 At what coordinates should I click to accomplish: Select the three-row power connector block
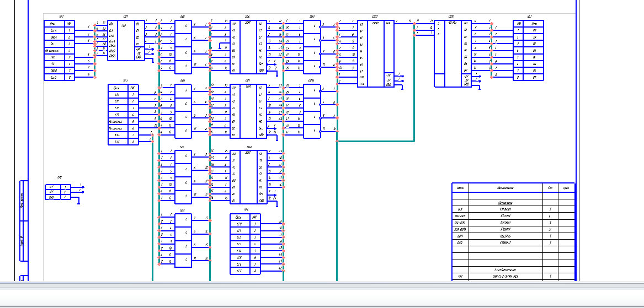58,192
